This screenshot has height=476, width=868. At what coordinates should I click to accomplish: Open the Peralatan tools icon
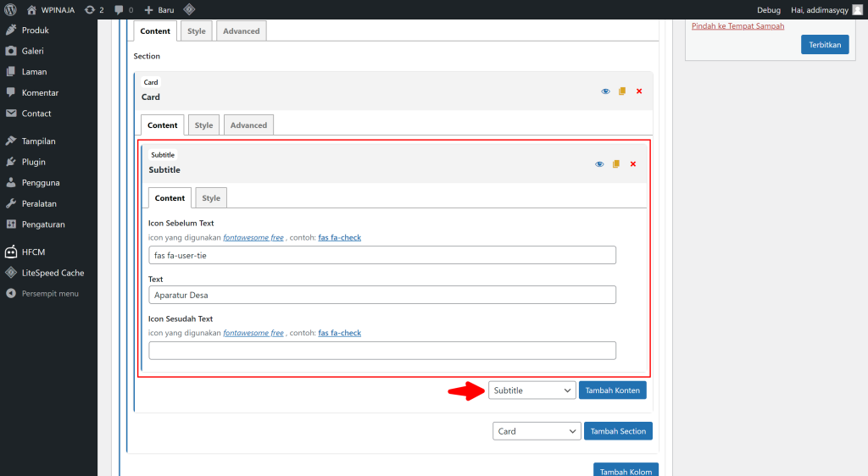tap(11, 203)
